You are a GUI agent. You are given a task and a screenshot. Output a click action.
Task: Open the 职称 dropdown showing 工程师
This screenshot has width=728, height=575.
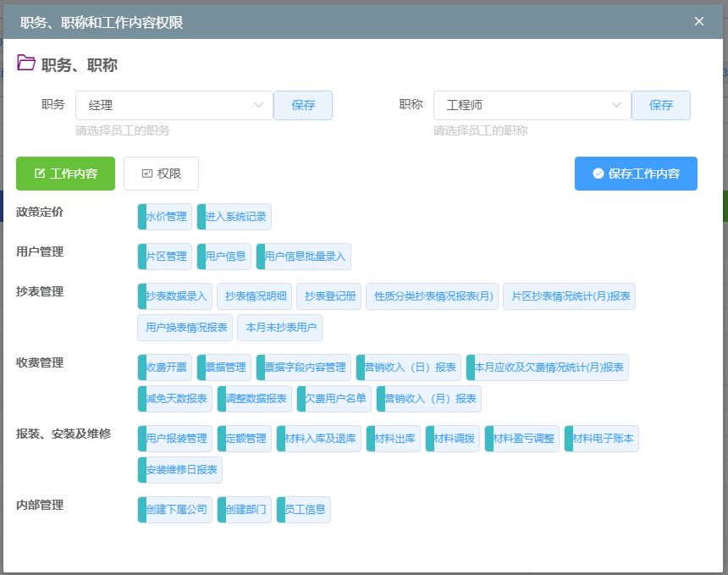point(532,106)
